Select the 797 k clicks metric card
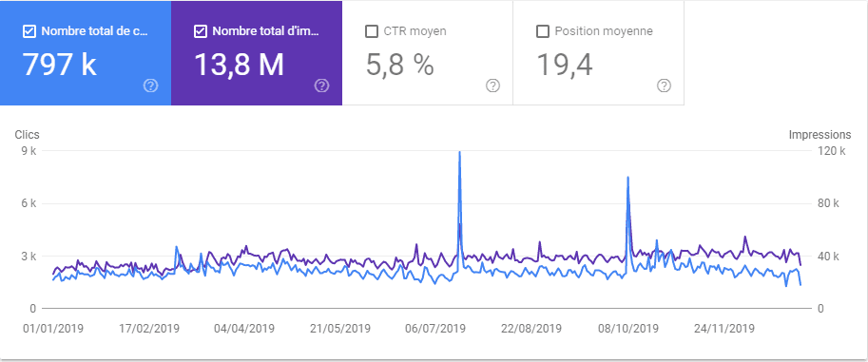The height and width of the screenshot is (362, 868). 86,52
